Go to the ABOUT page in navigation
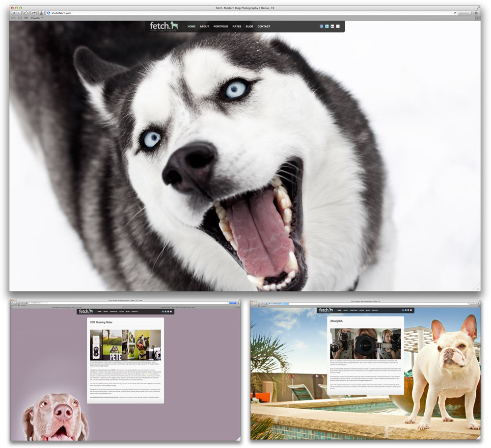This screenshot has height=448, width=491. coord(204,26)
